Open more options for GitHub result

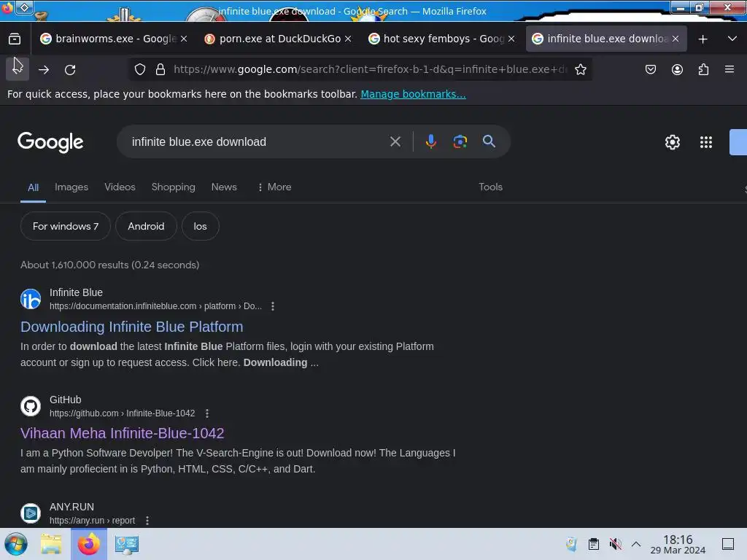point(206,413)
